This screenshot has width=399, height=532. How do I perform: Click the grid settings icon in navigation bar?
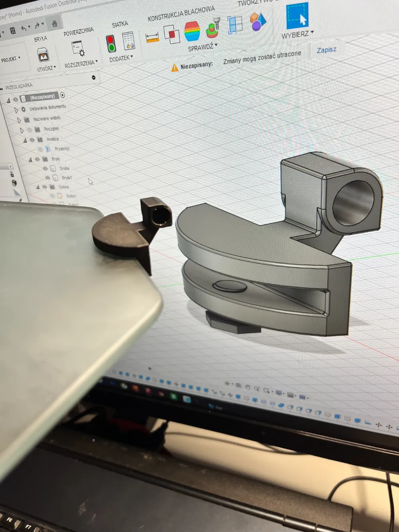[290, 395]
